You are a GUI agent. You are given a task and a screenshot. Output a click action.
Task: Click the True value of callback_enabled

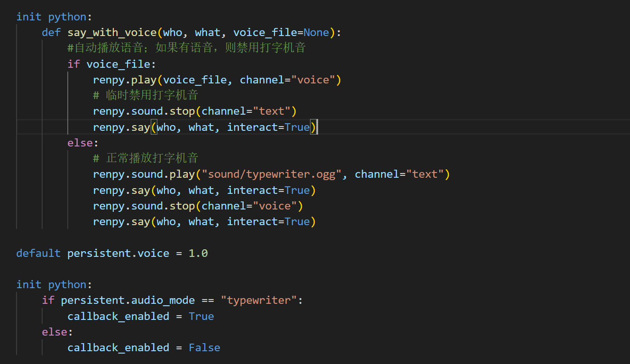tap(201, 316)
